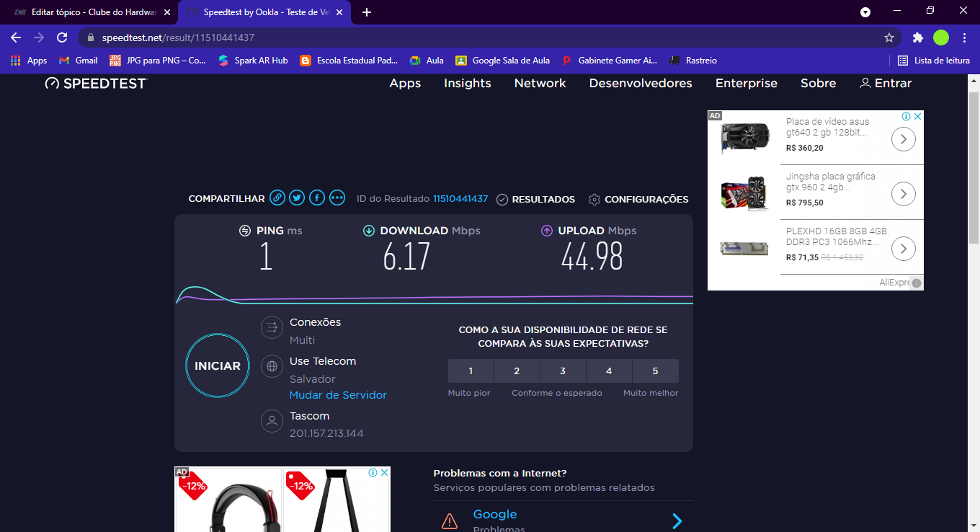Open the green profile avatar
Screen dimensions: 980x532
(941, 37)
